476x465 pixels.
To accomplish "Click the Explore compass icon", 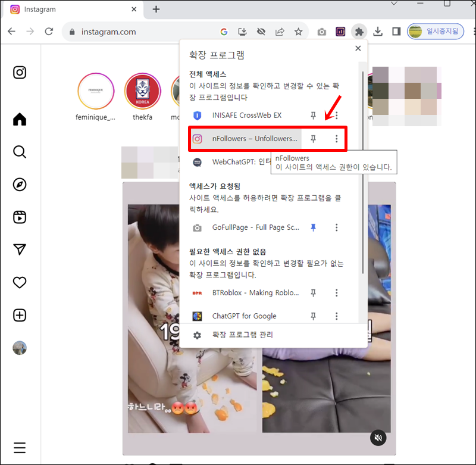I will click(x=20, y=185).
